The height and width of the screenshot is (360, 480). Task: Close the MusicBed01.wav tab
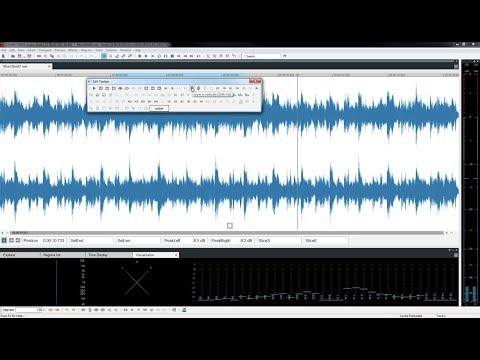pyautogui.click(x=49, y=66)
